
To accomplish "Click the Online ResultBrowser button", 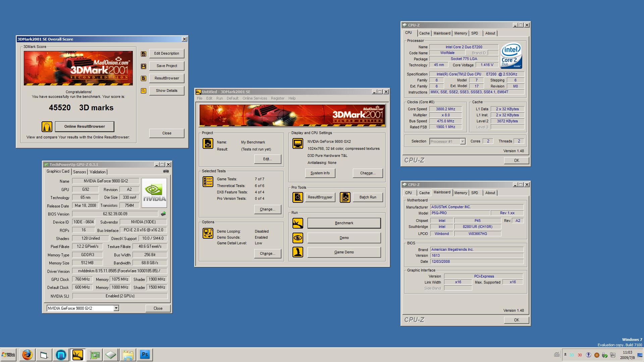I will tap(85, 127).
